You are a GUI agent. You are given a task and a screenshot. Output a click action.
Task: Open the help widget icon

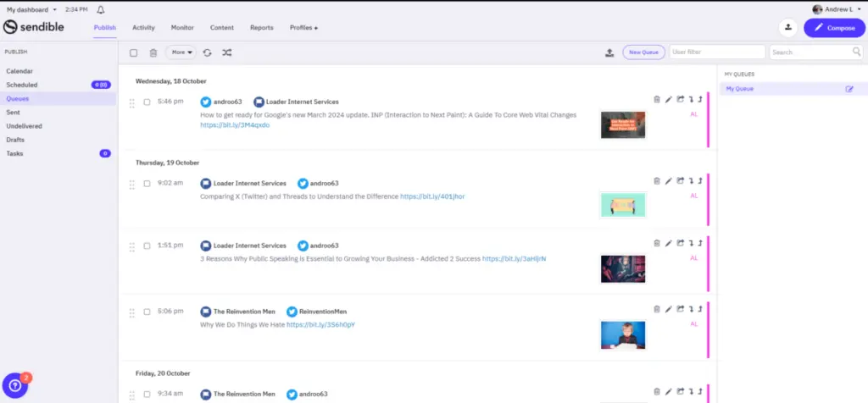click(14, 386)
